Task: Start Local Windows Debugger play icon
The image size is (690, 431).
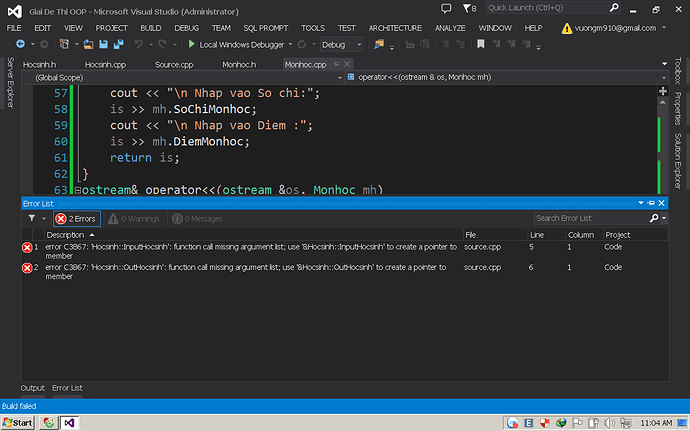Action: [x=192, y=45]
